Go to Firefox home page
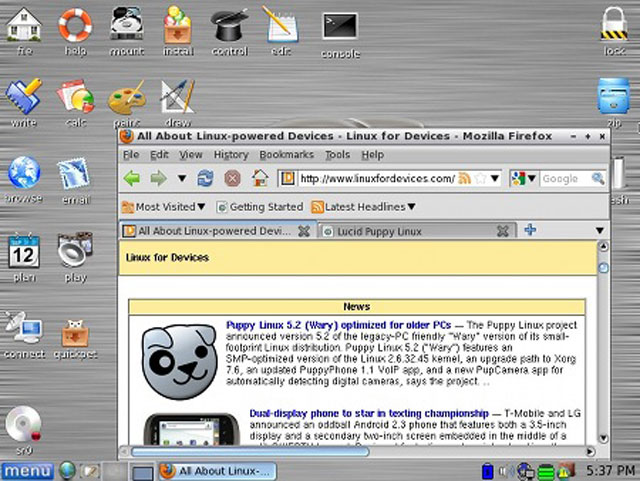The width and height of the screenshot is (640, 481). (260, 178)
